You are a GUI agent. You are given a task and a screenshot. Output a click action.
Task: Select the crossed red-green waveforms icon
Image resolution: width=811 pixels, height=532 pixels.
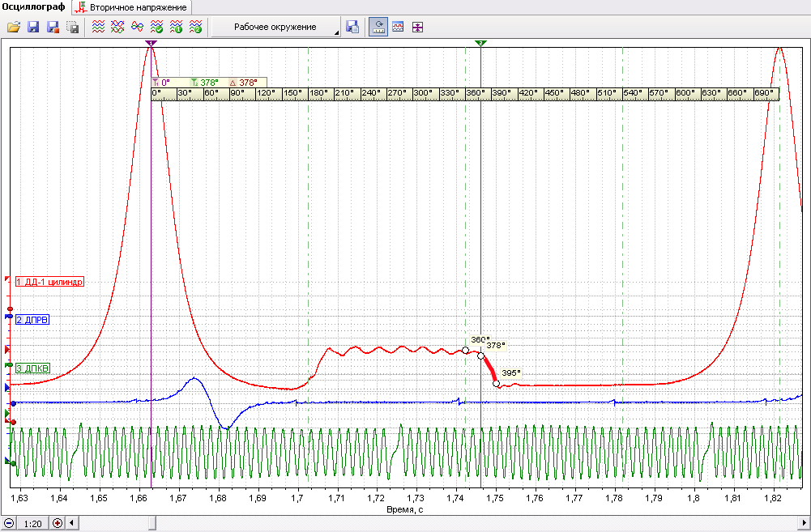[x=117, y=27]
